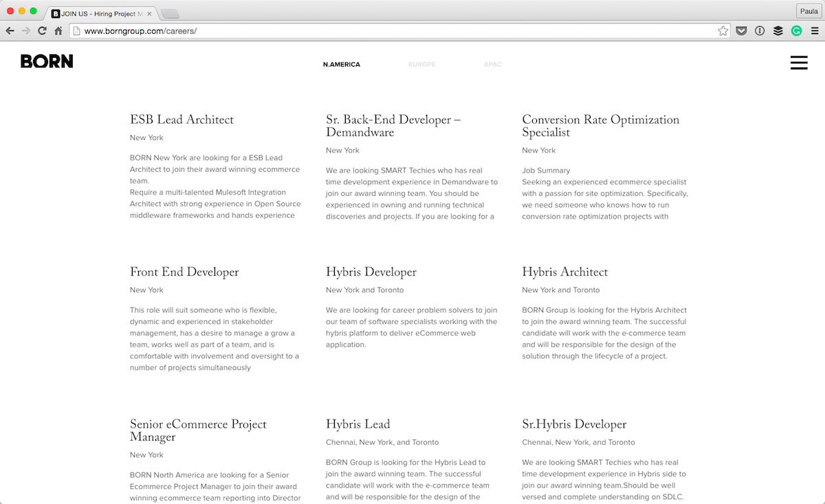This screenshot has height=504, width=825.
Task: Open the Buffer extension
Action: click(x=778, y=30)
